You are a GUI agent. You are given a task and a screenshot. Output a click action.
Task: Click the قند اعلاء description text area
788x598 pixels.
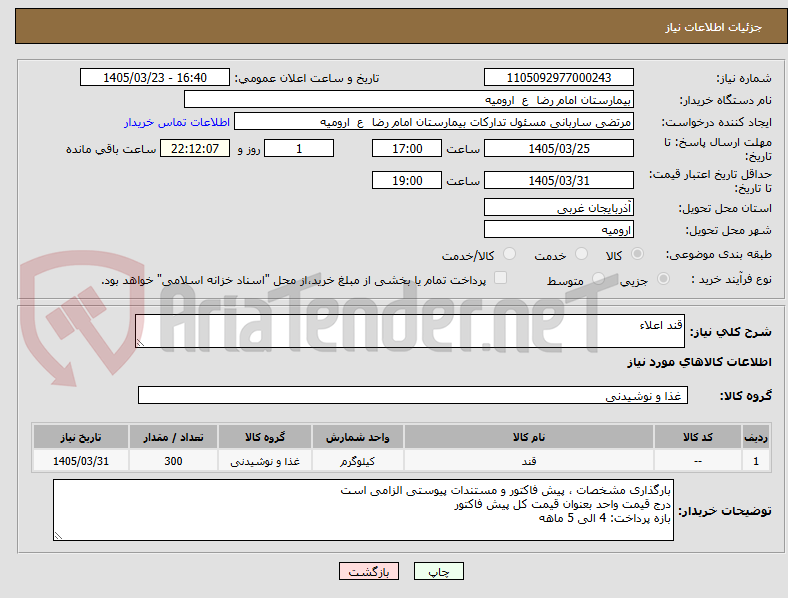pyautogui.click(x=410, y=331)
